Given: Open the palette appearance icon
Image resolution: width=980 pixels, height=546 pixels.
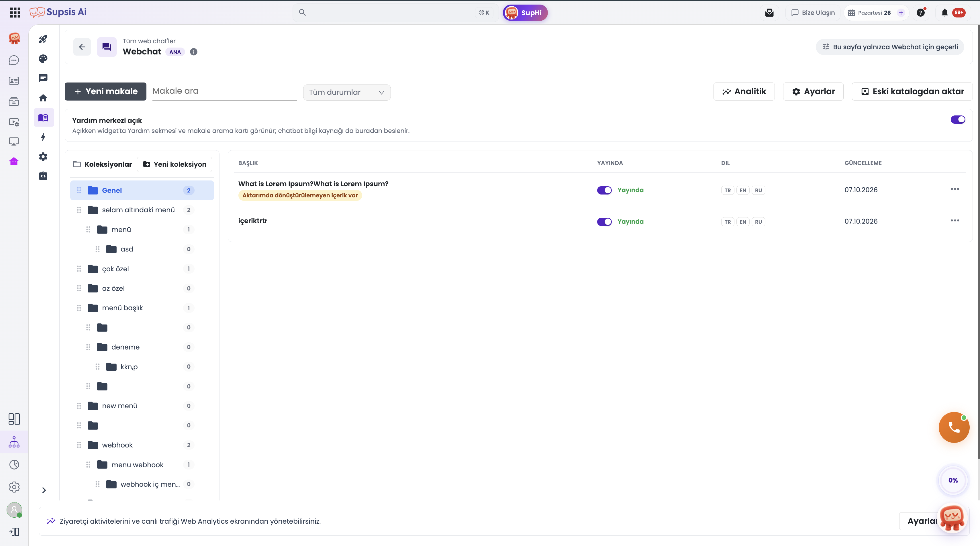Looking at the screenshot, I should click(43, 58).
